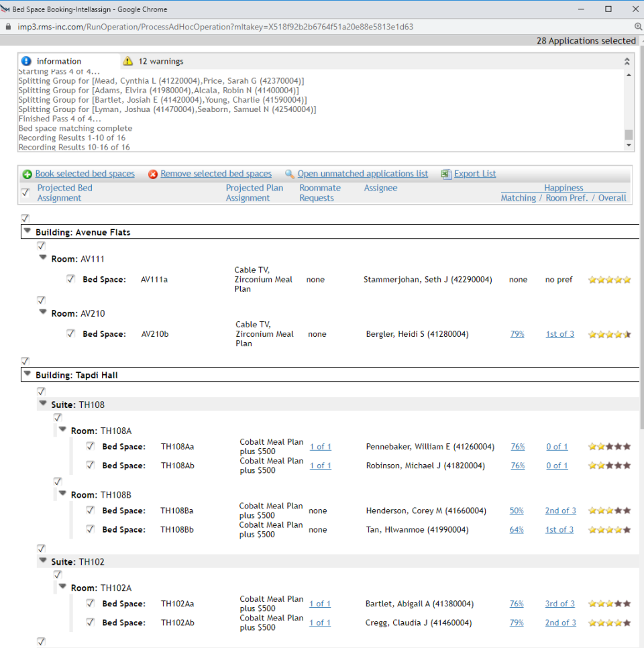Open unmatched applications list link

pos(362,174)
